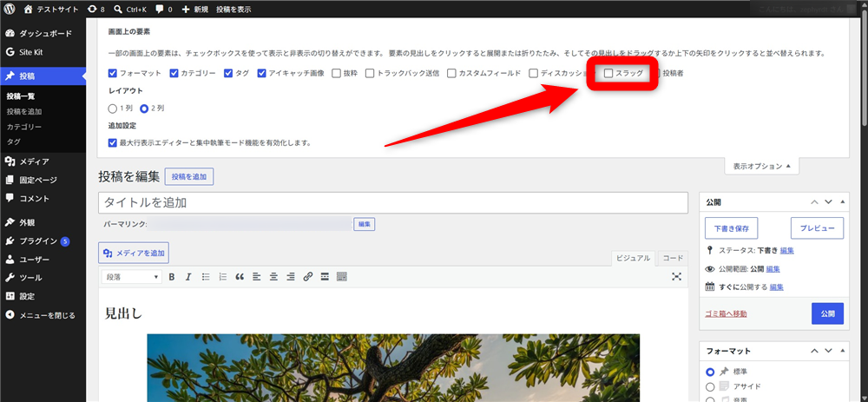
Task: Open ツール in sidebar
Action: point(43,278)
